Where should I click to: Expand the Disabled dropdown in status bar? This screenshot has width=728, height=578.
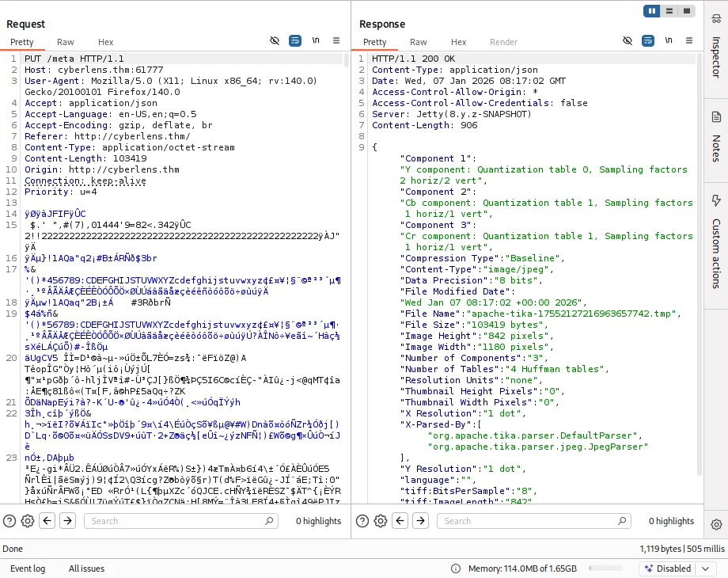point(706,568)
